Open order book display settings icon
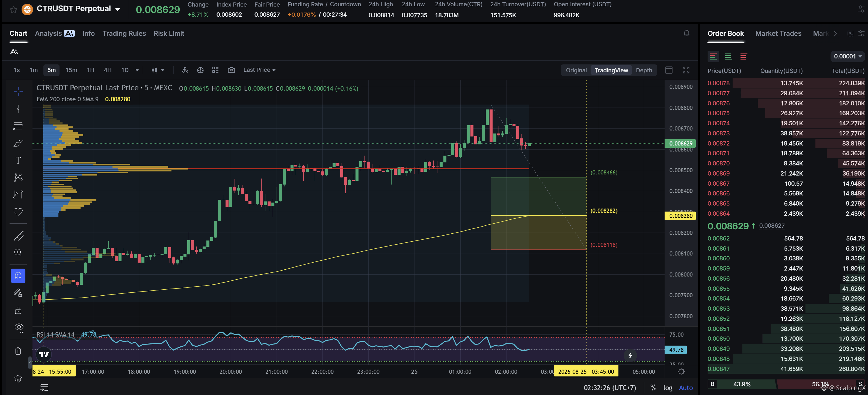868x395 pixels. 861,33
